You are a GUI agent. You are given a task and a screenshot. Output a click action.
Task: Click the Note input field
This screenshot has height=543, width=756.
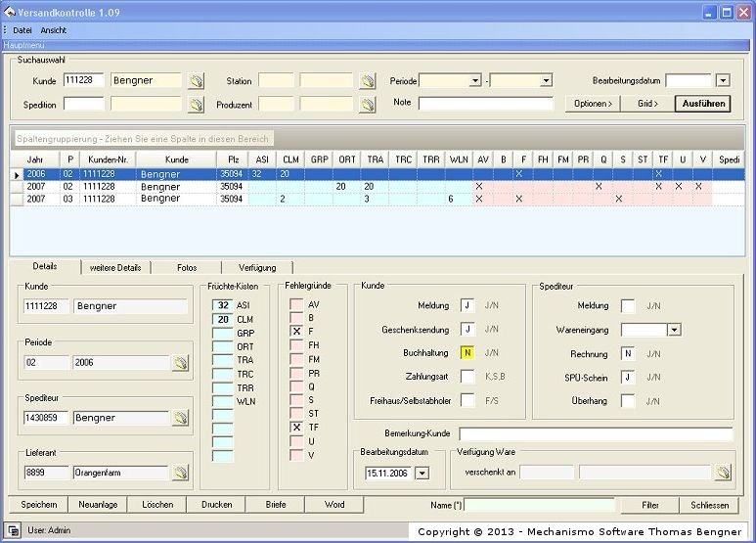[x=486, y=103]
